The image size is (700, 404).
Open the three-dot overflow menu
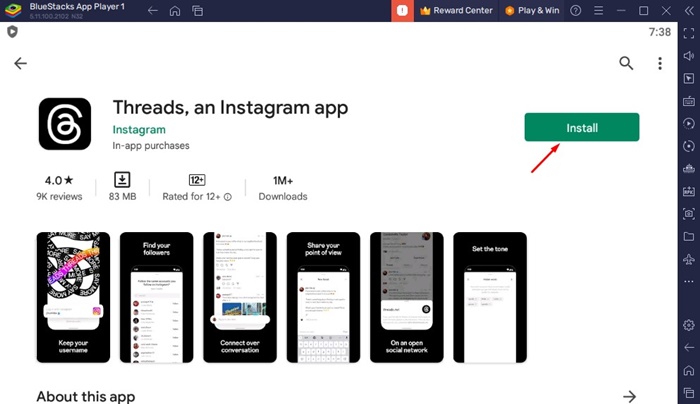coord(660,63)
